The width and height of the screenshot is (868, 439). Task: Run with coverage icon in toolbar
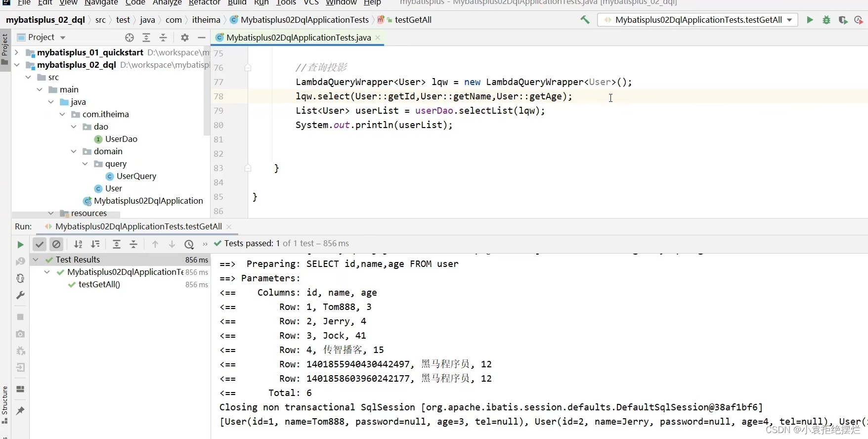[843, 20]
